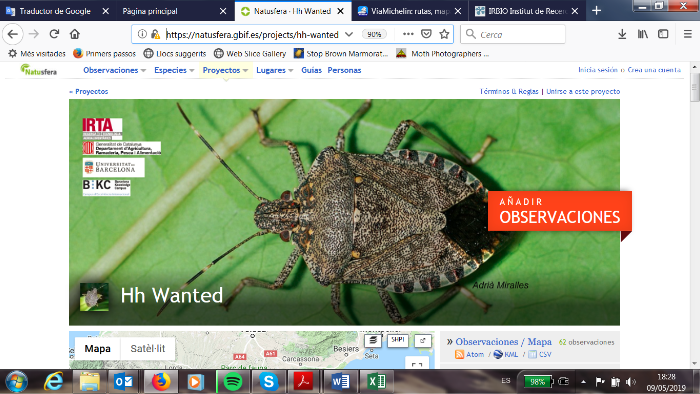Open a new browser tab with plus
Image resolution: width=700 pixels, height=394 pixels.
596,11
